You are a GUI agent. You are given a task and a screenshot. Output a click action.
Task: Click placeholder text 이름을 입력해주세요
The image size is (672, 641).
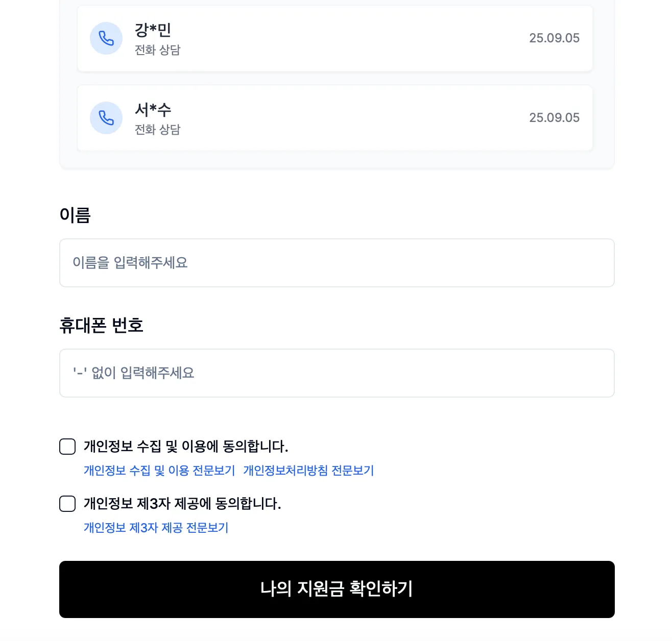coord(130,263)
